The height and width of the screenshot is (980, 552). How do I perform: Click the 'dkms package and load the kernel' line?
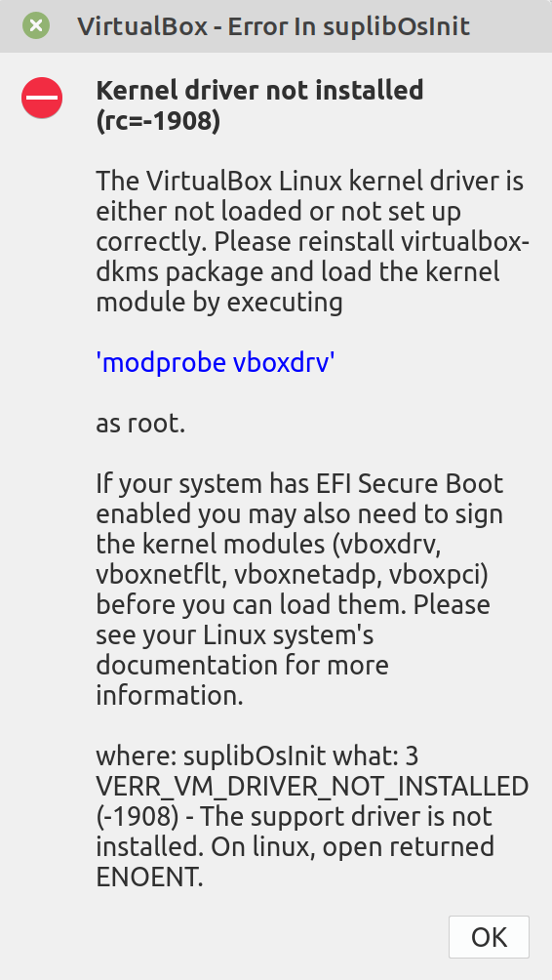tap(297, 272)
